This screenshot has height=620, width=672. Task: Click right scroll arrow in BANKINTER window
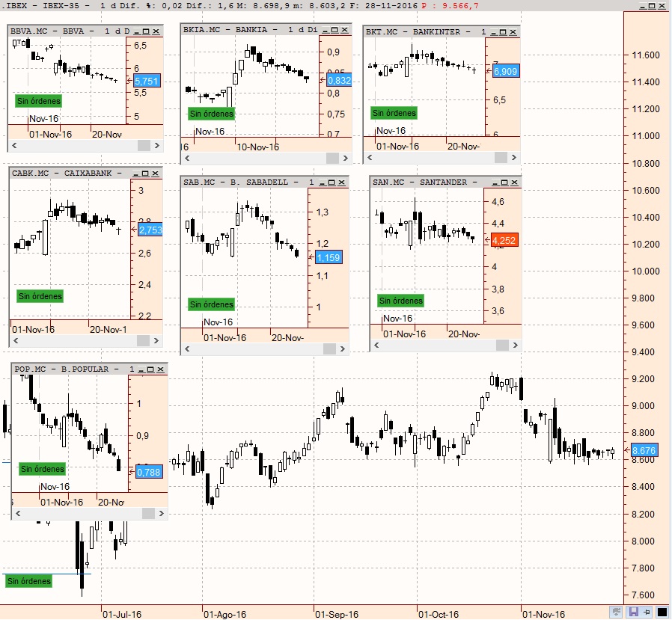tap(514, 157)
